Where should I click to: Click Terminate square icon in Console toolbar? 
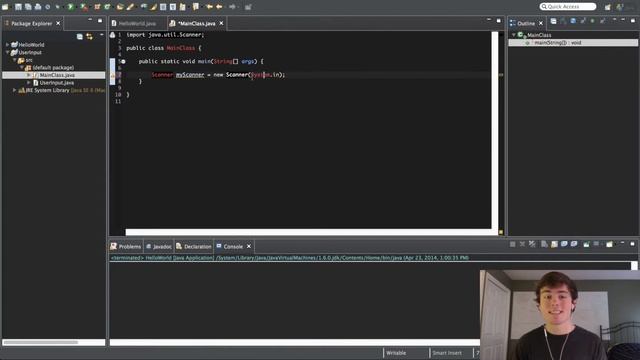click(x=513, y=244)
